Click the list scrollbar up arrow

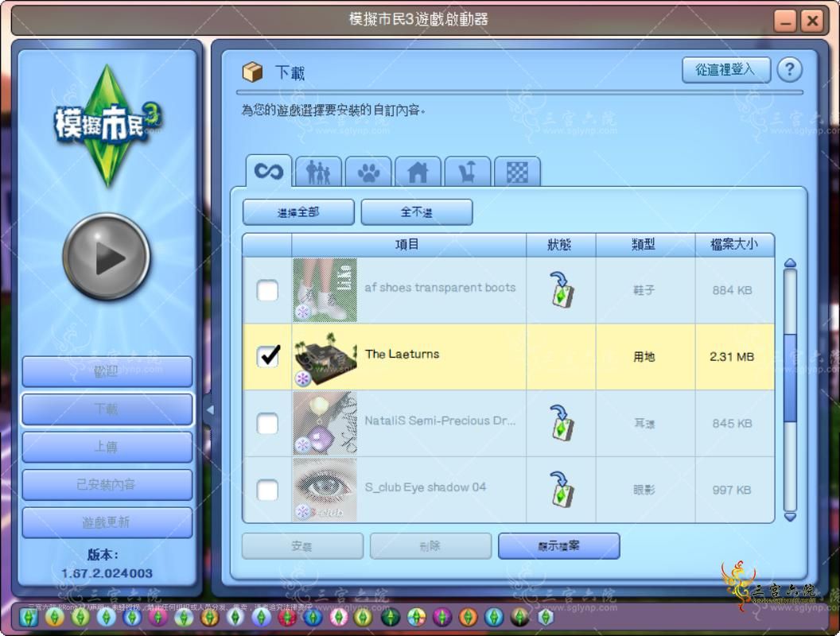click(790, 263)
